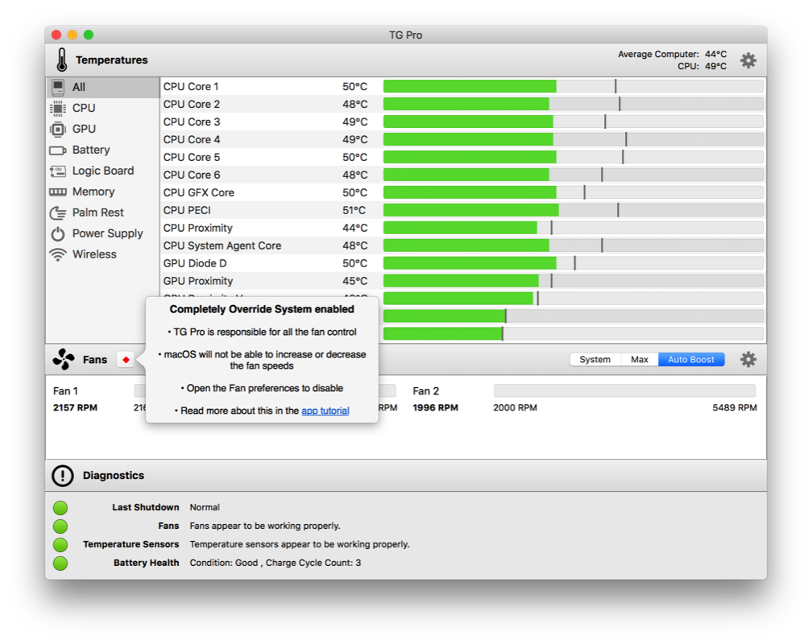812x644 pixels.
Task: Click the 44°C CPU Proximity value
Action: [354, 228]
